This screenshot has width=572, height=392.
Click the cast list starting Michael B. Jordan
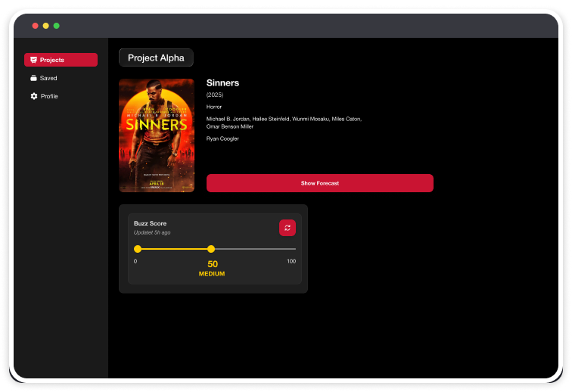[284, 123]
